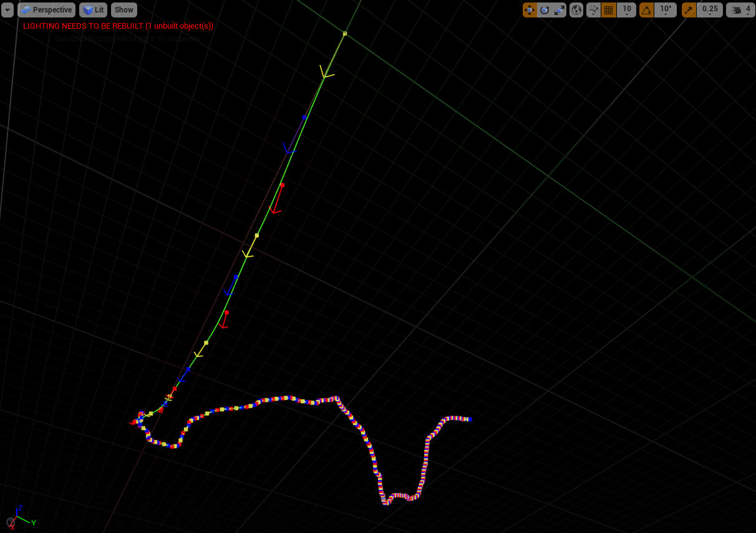Open the scale snap 0.25 dropdown
The width and height of the screenshot is (756, 533).
pos(710,10)
